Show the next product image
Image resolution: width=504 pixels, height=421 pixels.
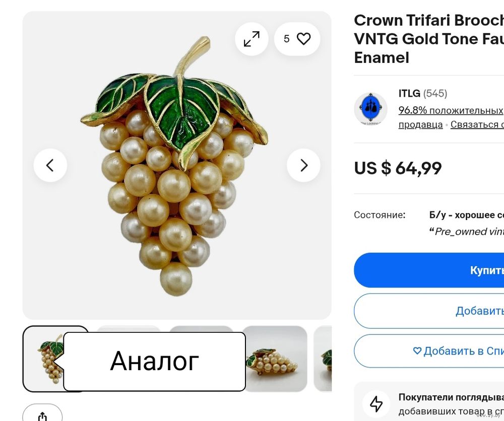point(303,165)
